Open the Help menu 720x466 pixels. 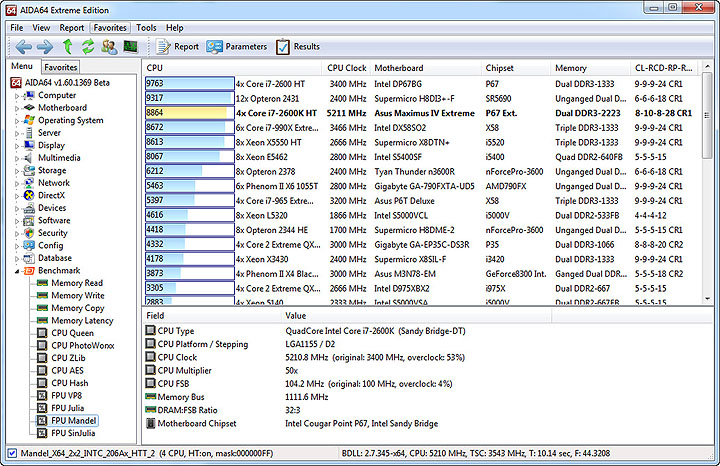click(174, 28)
